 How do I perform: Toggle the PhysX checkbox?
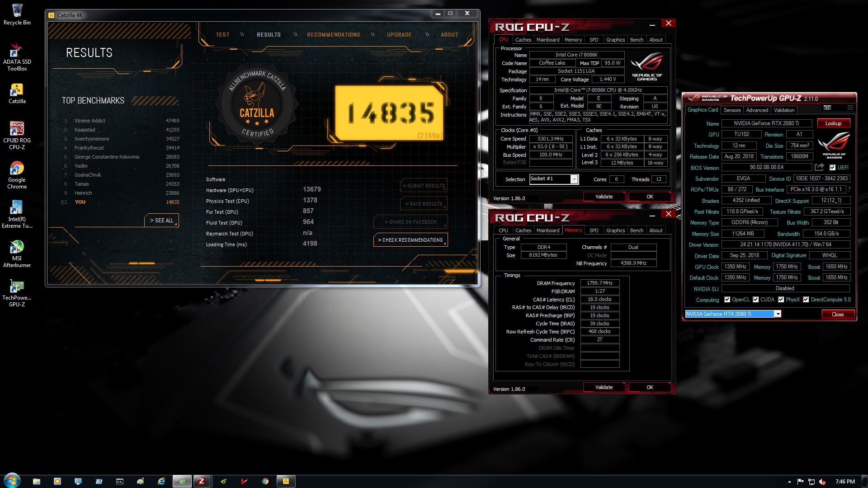(781, 300)
